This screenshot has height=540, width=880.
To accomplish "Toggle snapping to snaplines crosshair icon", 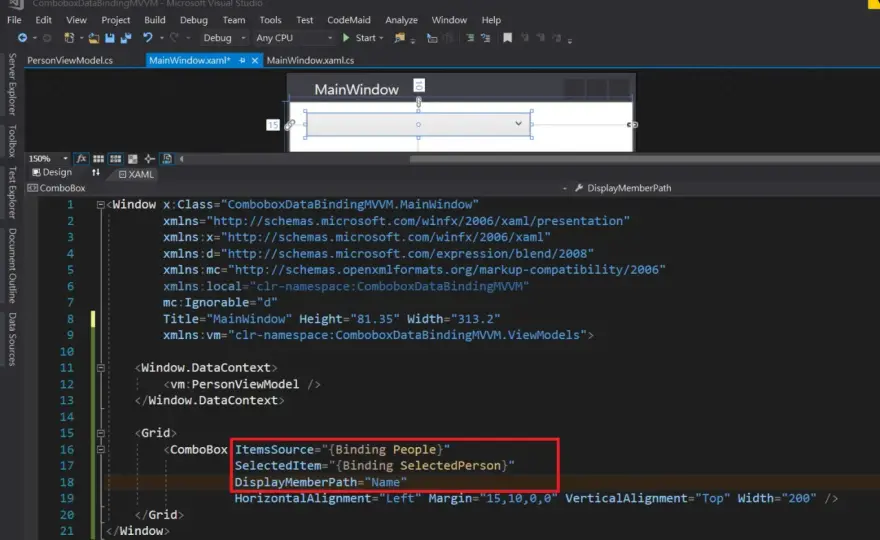I will point(149,159).
